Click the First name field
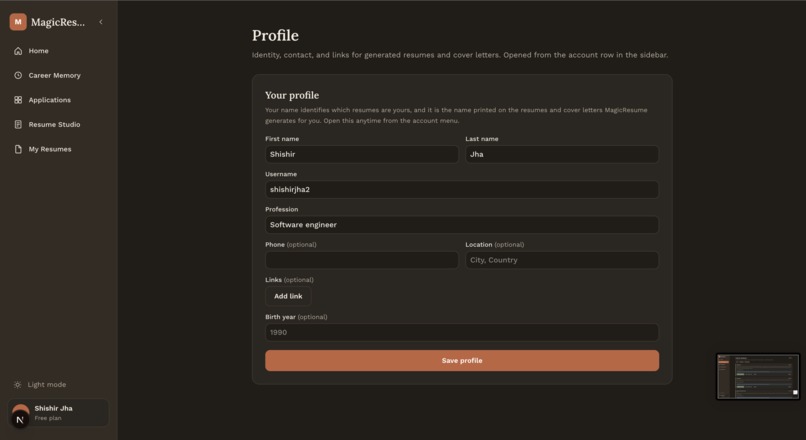This screenshot has height=440, width=806. (x=362, y=154)
